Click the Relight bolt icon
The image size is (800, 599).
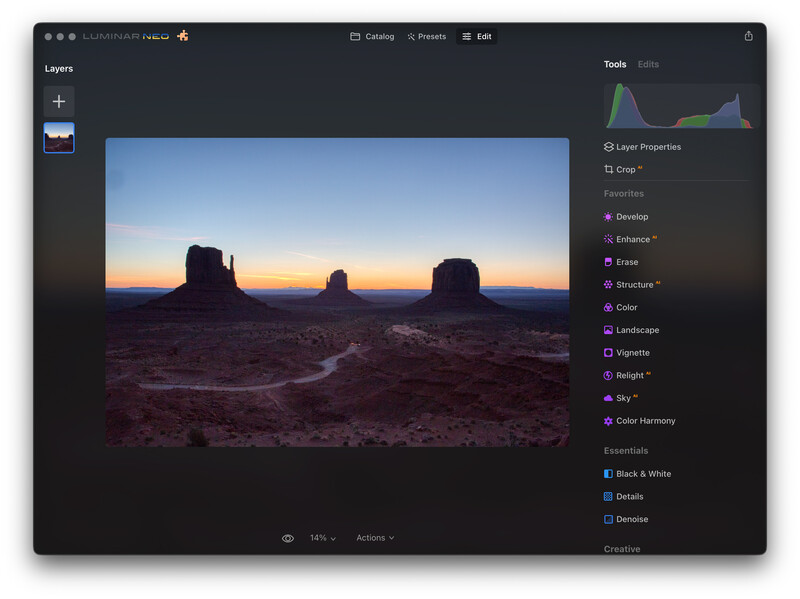click(608, 376)
